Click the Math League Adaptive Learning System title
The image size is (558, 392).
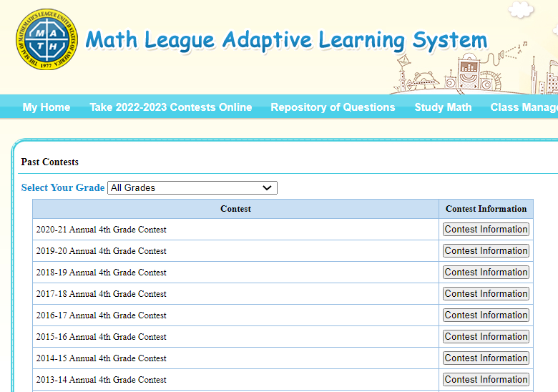tap(286, 40)
